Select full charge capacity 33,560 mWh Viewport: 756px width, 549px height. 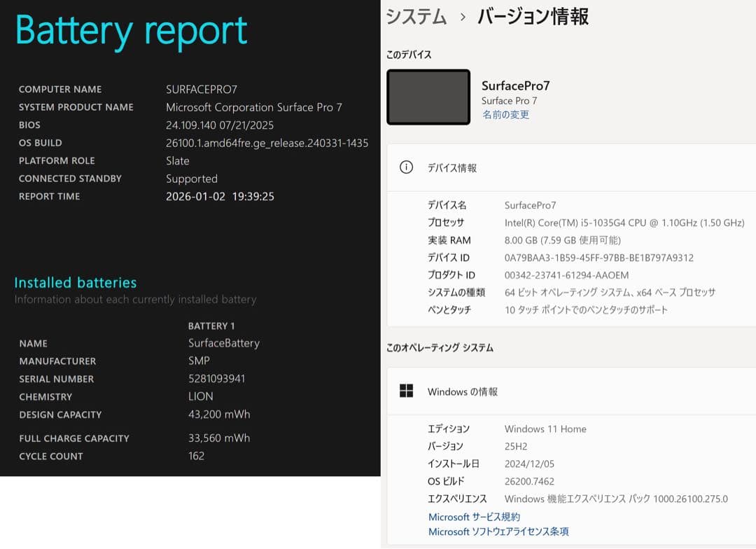click(x=219, y=438)
